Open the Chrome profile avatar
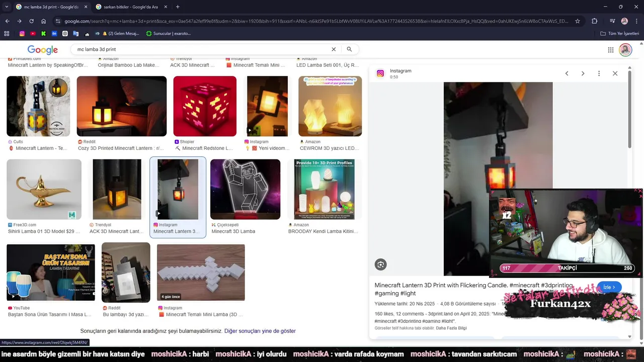 [x=624, y=21]
